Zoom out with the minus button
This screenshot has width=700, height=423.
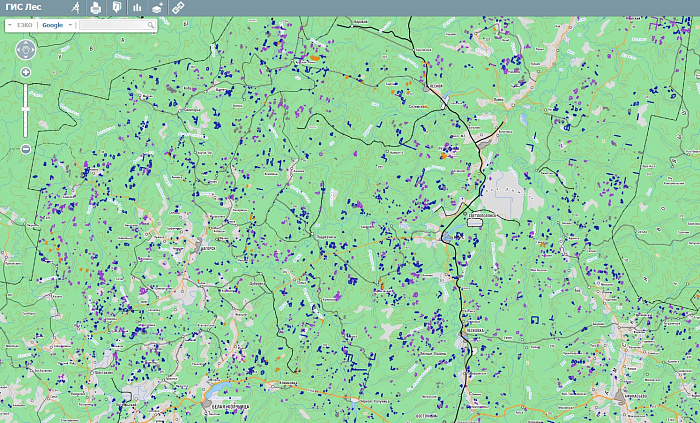[25, 149]
